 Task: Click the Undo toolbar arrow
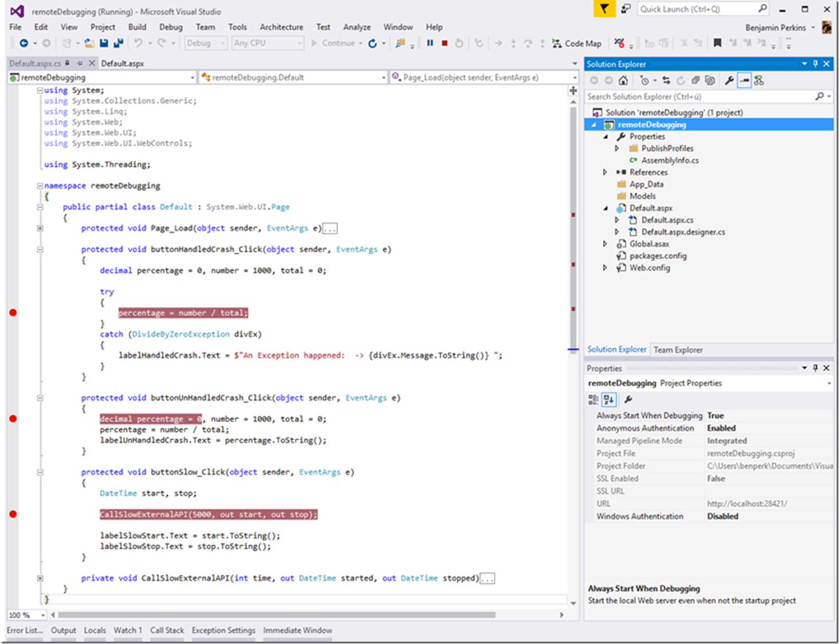pyautogui.click(x=138, y=43)
